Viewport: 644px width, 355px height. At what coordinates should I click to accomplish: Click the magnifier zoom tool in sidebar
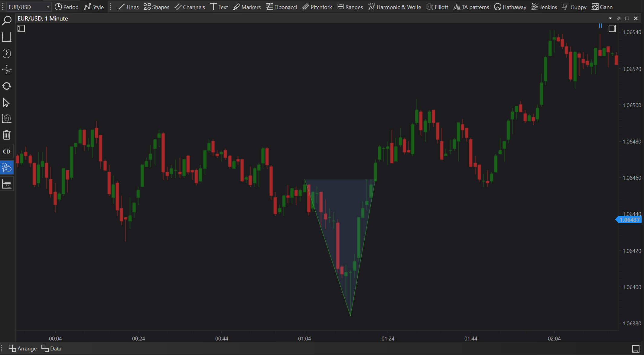[7, 21]
